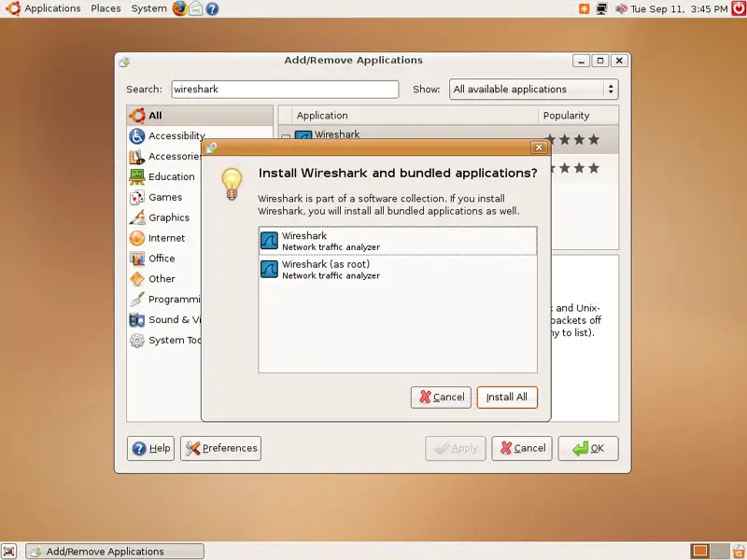Image resolution: width=747 pixels, height=560 pixels.
Task: Select the Office category
Action: [165, 259]
